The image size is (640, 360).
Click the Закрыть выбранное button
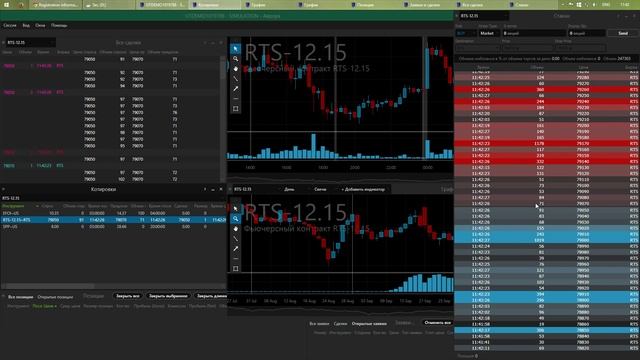pos(168,296)
